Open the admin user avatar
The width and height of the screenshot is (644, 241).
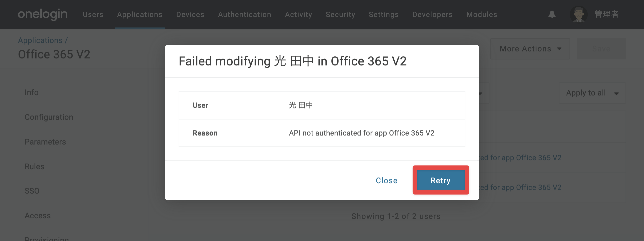(578, 14)
